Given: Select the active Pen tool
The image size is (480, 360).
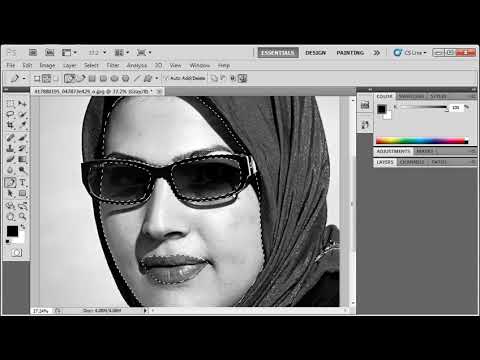Looking at the screenshot, I should (10, 182).
